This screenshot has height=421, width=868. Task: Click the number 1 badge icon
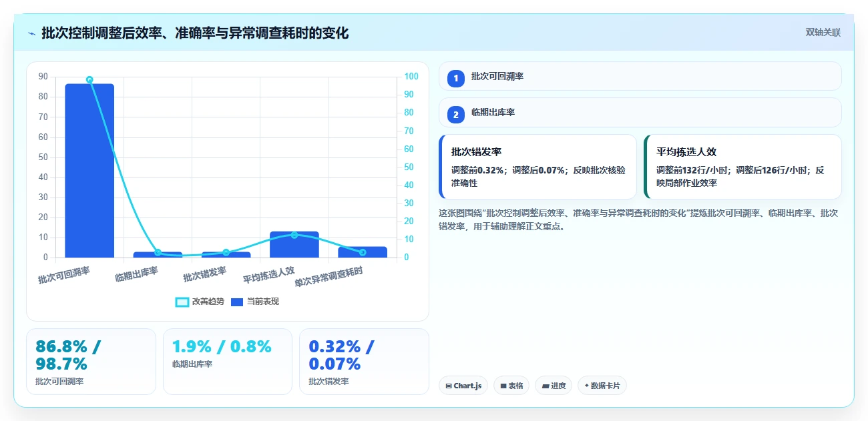tap(456, 79)
